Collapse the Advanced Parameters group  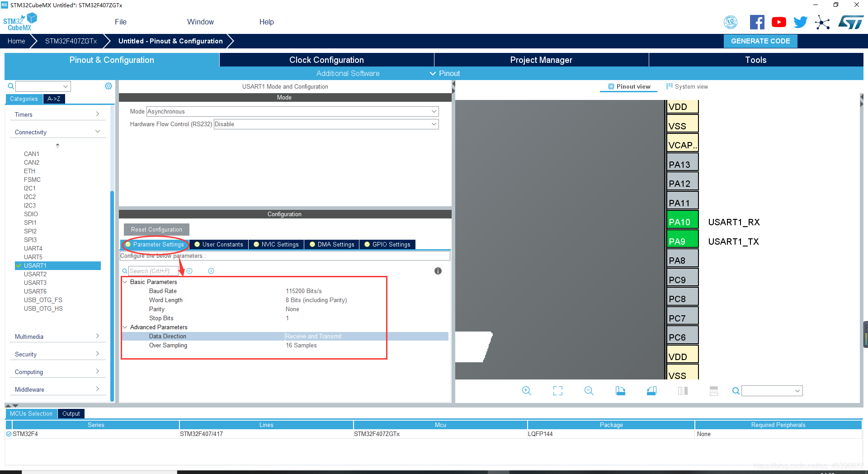[125, 327]
